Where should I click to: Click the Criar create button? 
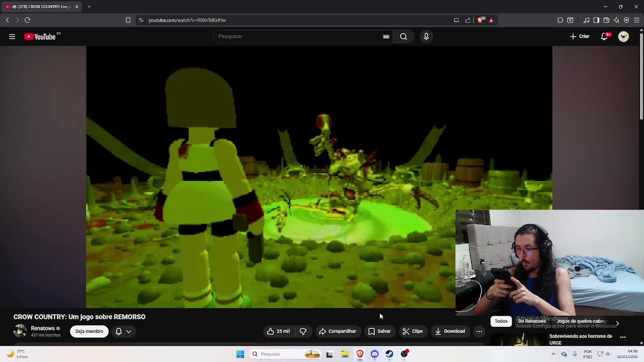tap(580, 36)
